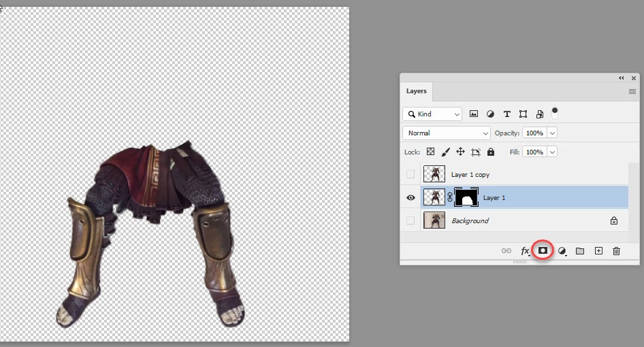Create new fill or adjustment layer
The height and width of the screenshot is (347, 644).
[562, 251]
